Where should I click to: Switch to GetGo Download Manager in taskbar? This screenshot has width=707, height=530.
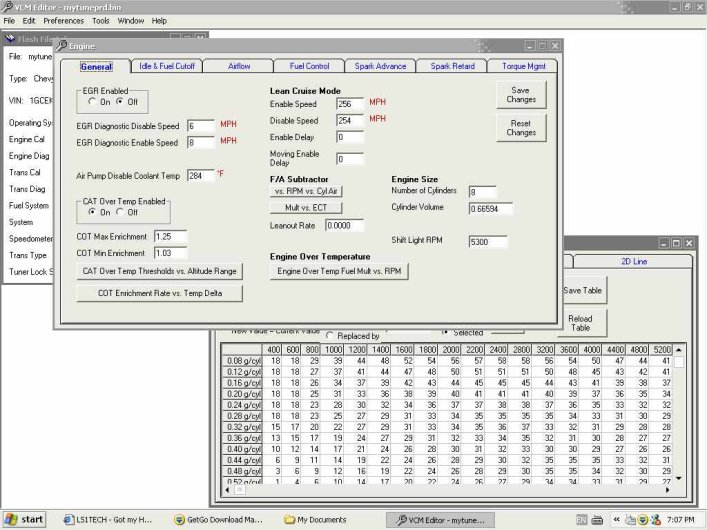pyautogui.click(x=217, y=520)
